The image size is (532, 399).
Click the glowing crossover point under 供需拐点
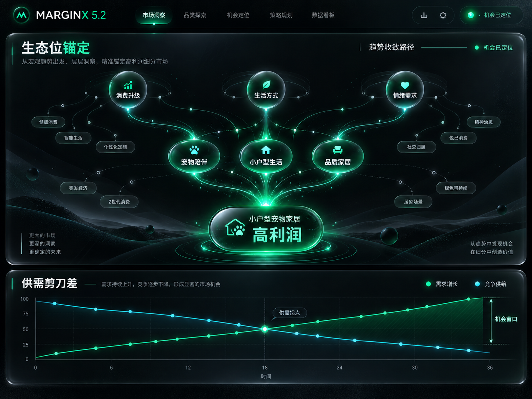click(265, 329)
